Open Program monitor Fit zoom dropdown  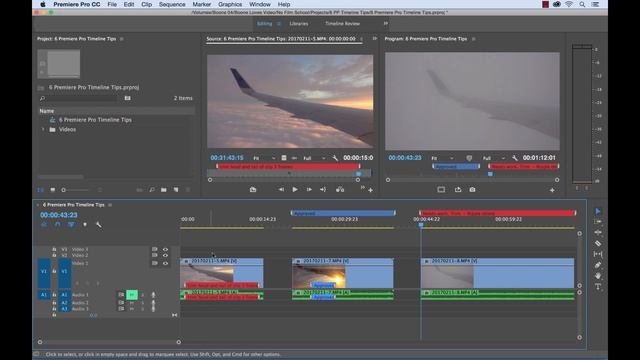[443, 158]
